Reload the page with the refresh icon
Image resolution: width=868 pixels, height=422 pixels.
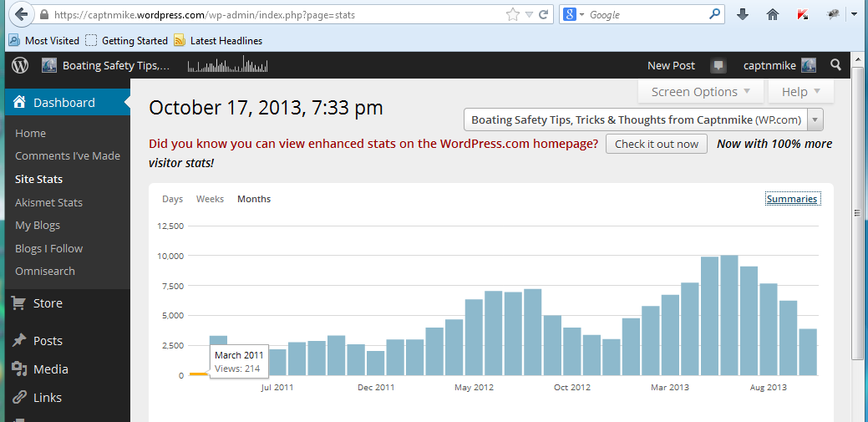pyautogui.click(x=544, y=14)
